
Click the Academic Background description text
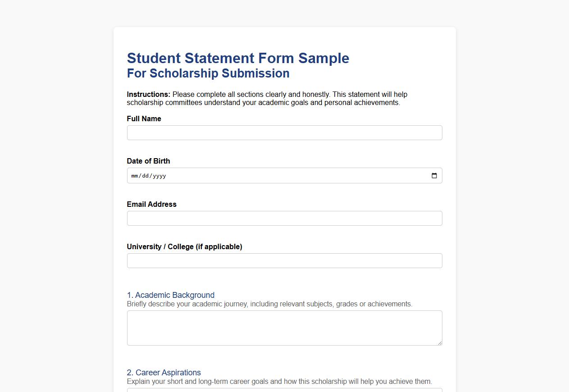click(269, 304)
